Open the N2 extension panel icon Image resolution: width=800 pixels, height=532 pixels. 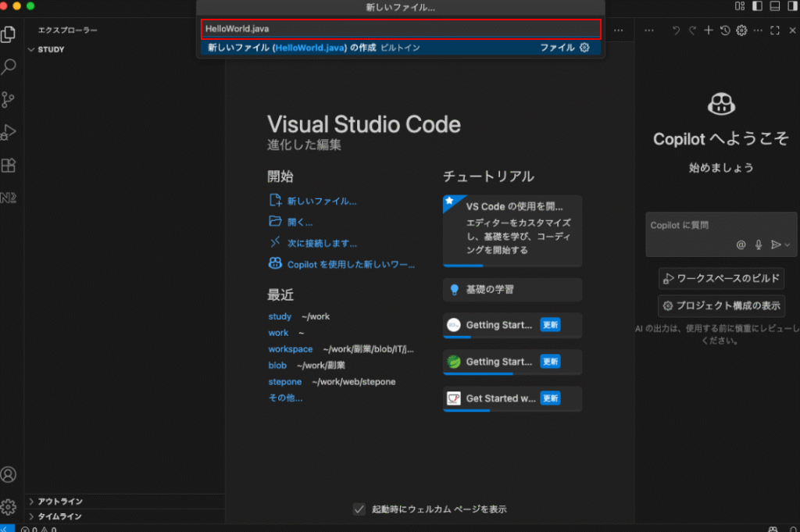(8, 198)
